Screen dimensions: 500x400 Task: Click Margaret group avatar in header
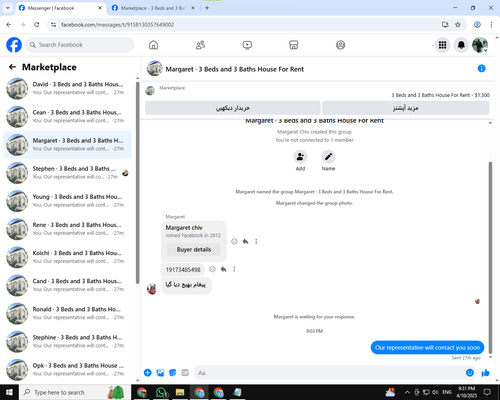click(155, 68)
